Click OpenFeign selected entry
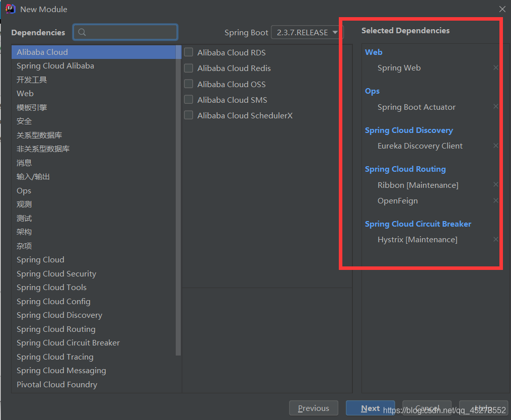This screenshot has width=511, height=420. pyautogui.click(x=398, y=201)
